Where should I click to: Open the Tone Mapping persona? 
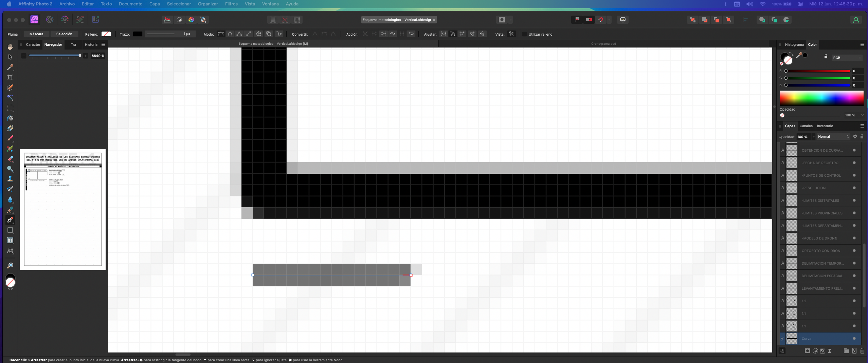click(80, 20)
